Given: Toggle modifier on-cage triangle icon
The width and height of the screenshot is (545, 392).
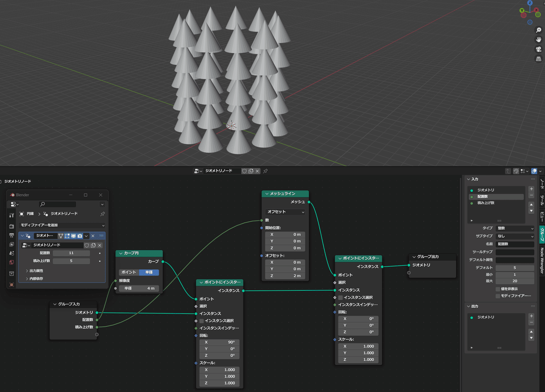Looking at the screenshot, I should pos(60,236).
